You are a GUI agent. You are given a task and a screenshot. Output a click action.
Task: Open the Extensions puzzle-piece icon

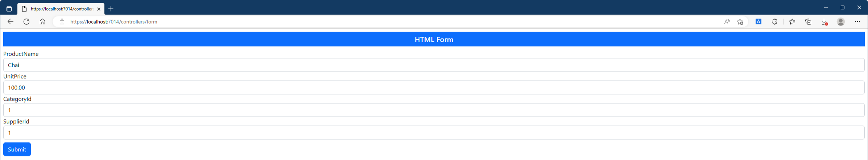click(x=774, y=22)
